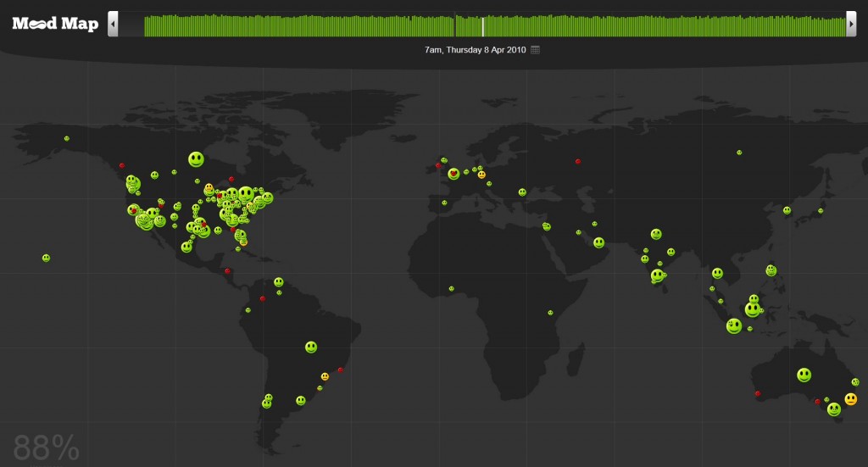Click the 88% happiness figure
Image resolution: width=868 pixels, height=467 pixels.
click(46, 448)
